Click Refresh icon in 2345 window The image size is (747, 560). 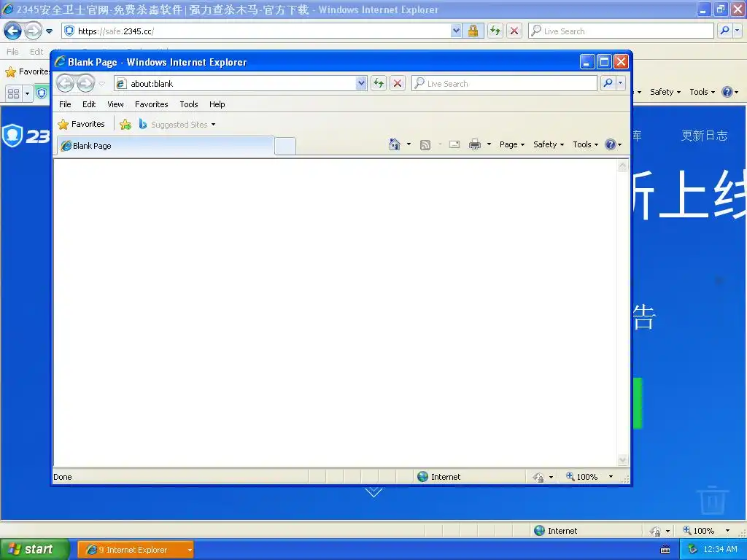(x=495, y=31)
